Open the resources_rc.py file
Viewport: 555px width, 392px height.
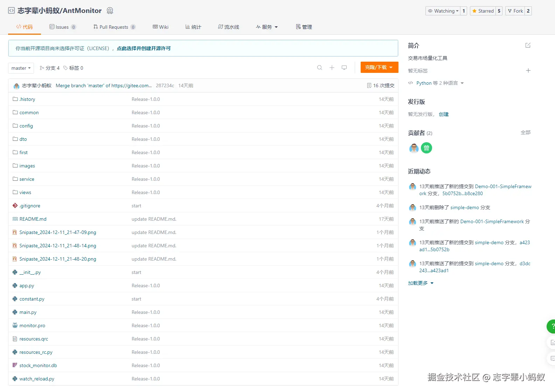[x=36, y=352]
